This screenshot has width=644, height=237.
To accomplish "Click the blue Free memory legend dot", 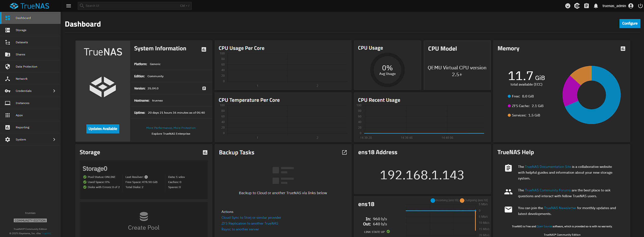I will [509, 96].
